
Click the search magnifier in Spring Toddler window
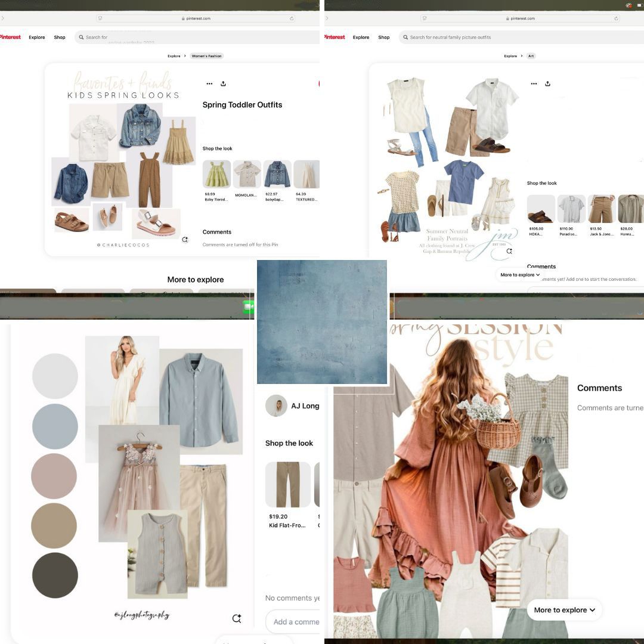tap(81, 37)
